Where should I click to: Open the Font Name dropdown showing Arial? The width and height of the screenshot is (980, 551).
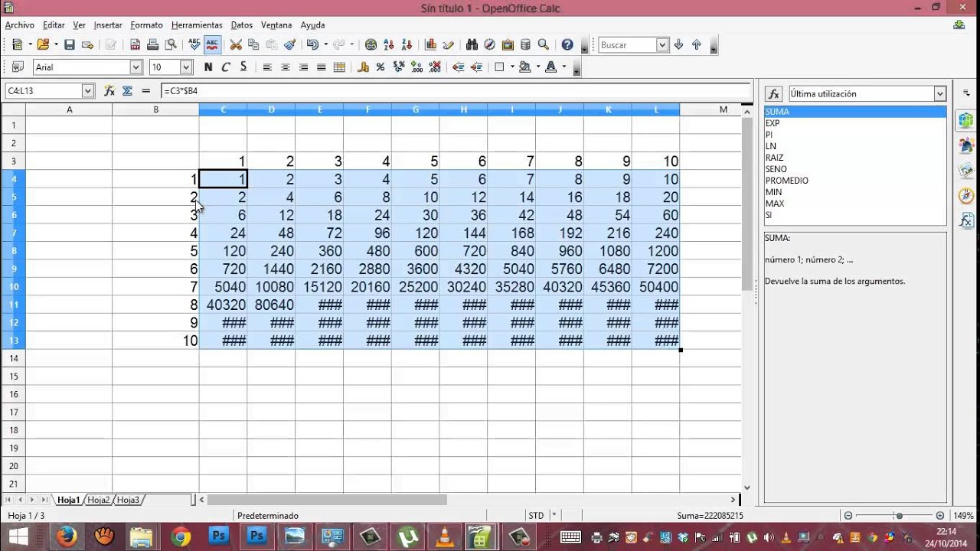[x=136, y=67]
